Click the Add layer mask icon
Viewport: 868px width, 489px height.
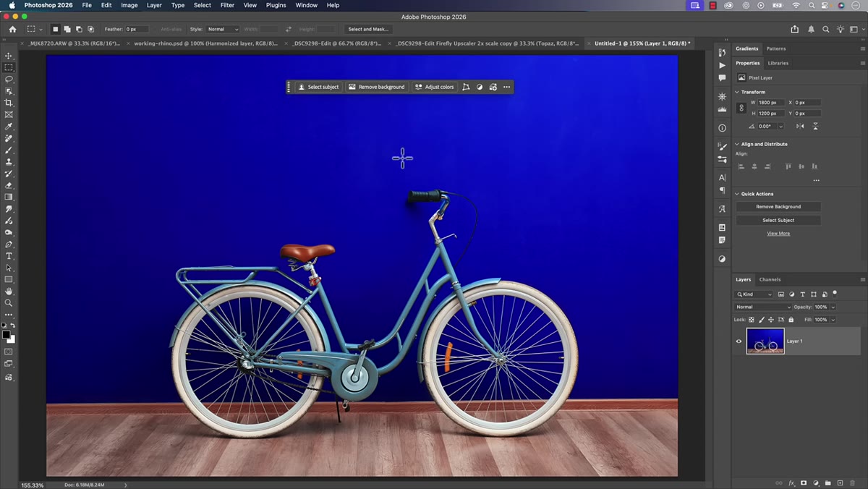tap(804, 482)
